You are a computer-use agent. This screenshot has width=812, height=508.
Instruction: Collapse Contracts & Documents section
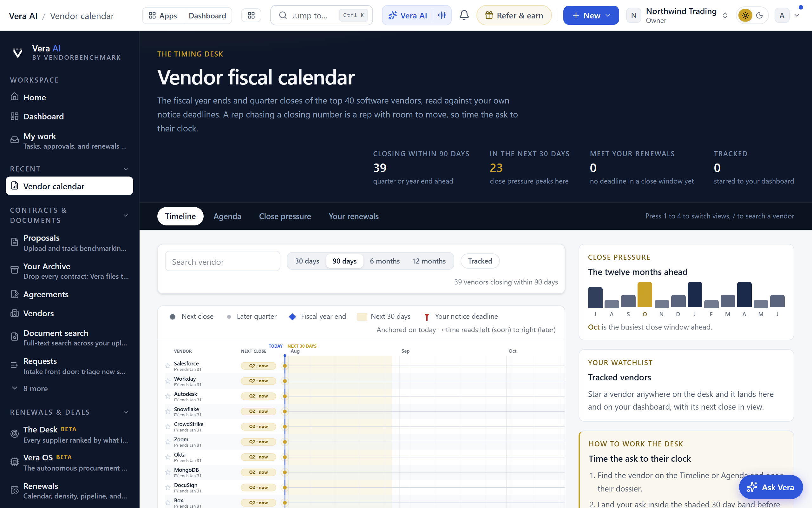pos(126,215)
